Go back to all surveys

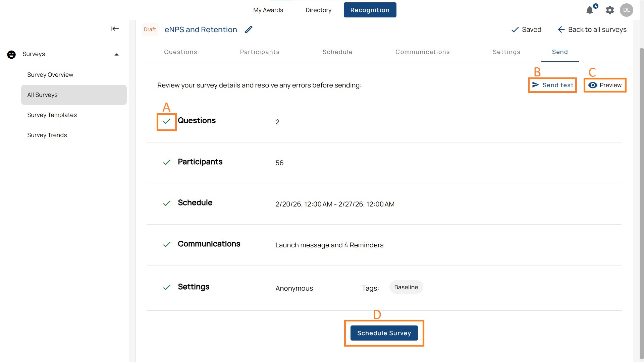(592, 29)
